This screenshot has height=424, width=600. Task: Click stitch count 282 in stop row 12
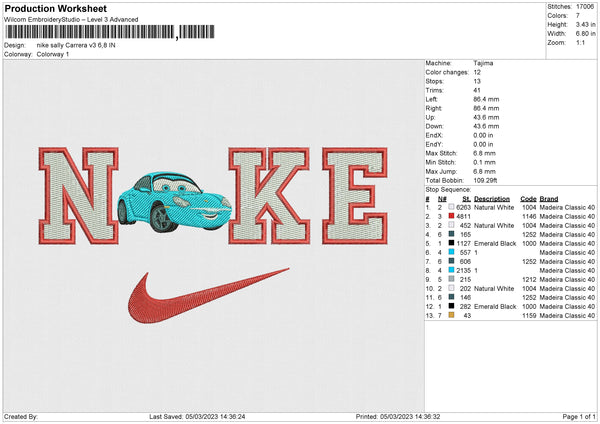pos(465,307)
